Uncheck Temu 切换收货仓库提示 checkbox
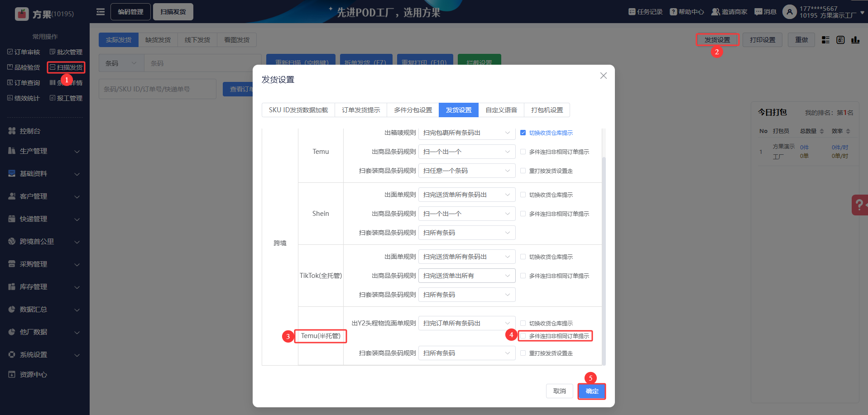This screenshot has height=415, width=868. pyautogui.click(x=523, y=133)
